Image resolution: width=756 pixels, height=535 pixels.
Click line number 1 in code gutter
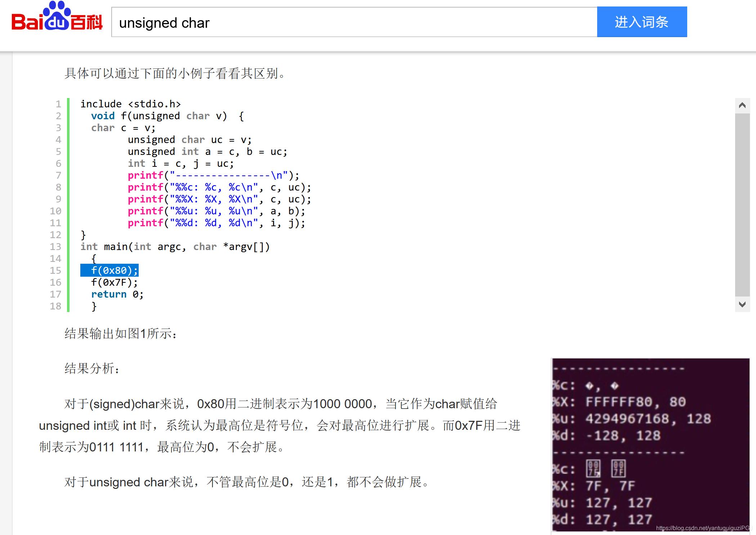[x=58, y=104]
